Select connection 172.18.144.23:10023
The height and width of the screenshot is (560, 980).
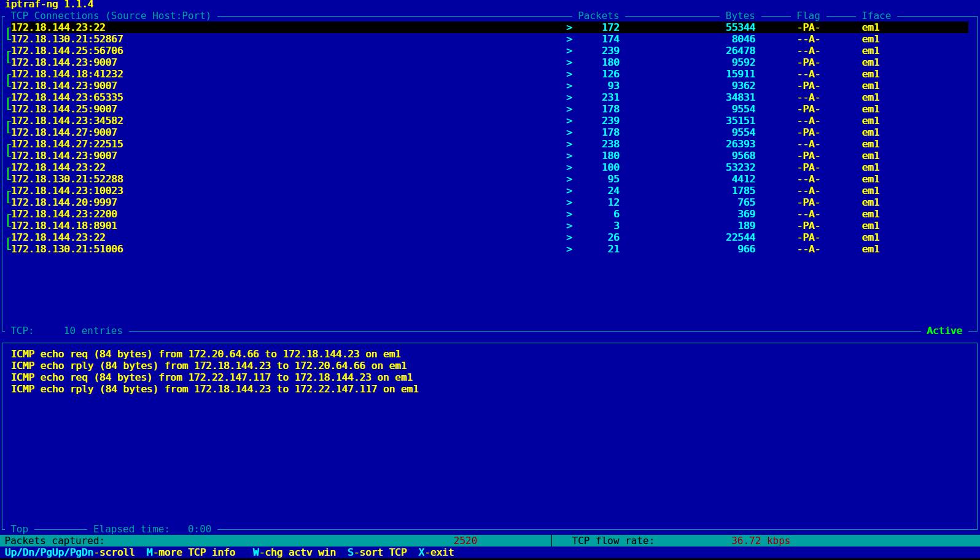tap(489, 191)
